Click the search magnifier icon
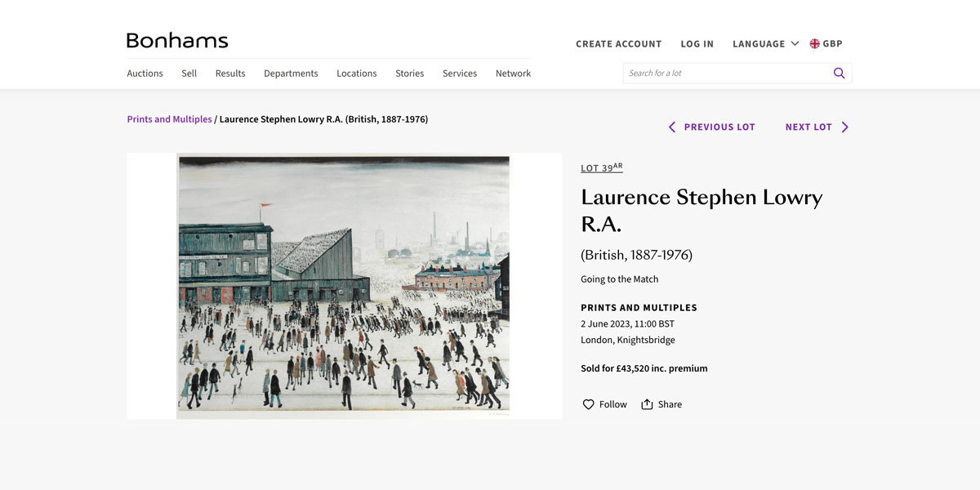 click(839, 73)
